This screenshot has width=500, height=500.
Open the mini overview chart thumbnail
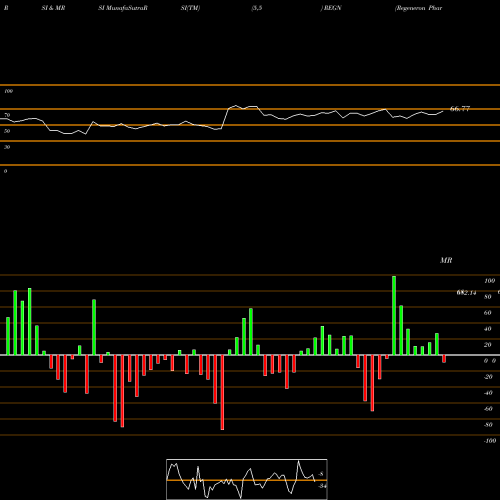coord(247,479)
